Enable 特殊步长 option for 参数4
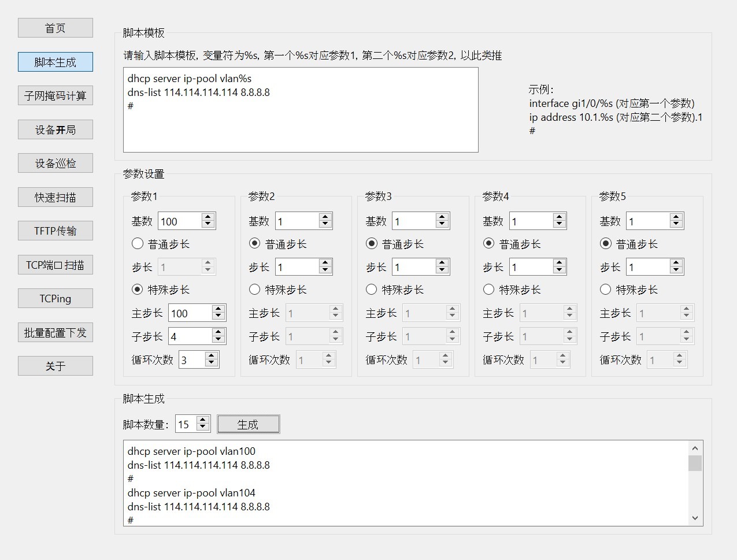The width and height of the screenshot is (737, 560). click(x=488, y=290)
